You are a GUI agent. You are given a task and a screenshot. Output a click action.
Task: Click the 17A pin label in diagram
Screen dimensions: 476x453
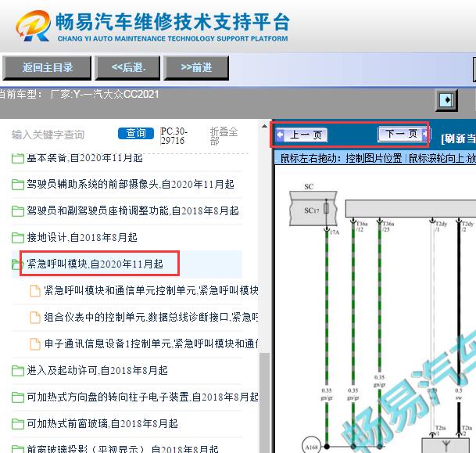coord(335,232)
